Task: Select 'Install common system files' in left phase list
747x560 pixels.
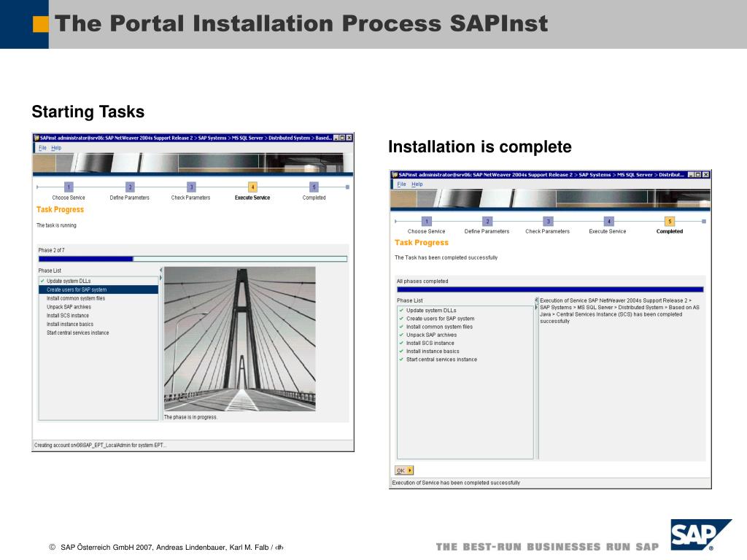Action: pyautogui.click(x=76, y=298)
